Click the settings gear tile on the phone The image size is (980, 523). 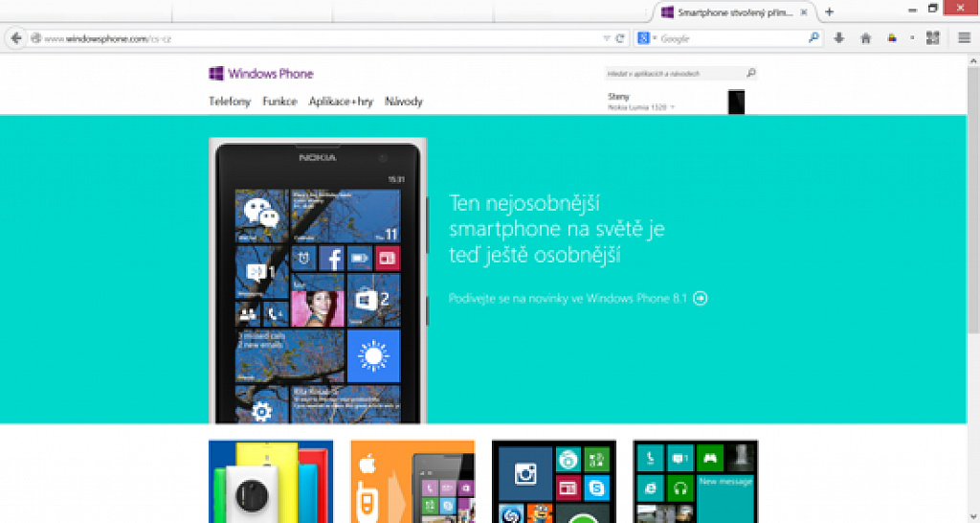pos(261,405)
